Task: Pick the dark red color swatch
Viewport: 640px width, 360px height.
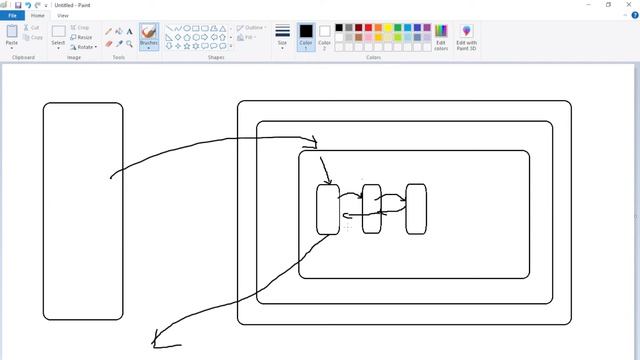Action: (359, 27)
